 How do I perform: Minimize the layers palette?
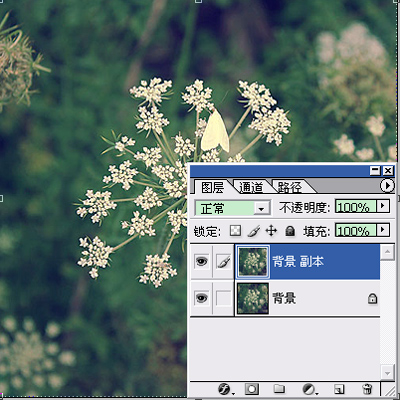click(375, 171)
